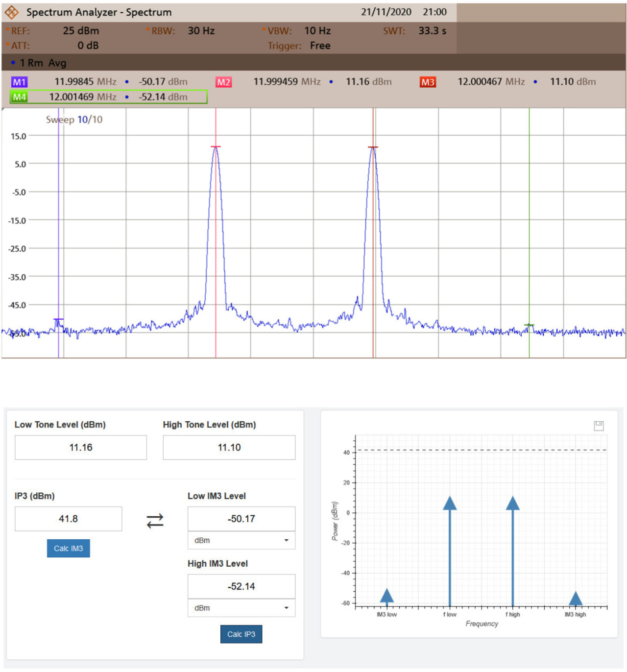Click the High IM3 Level value field

coord(241,586)
